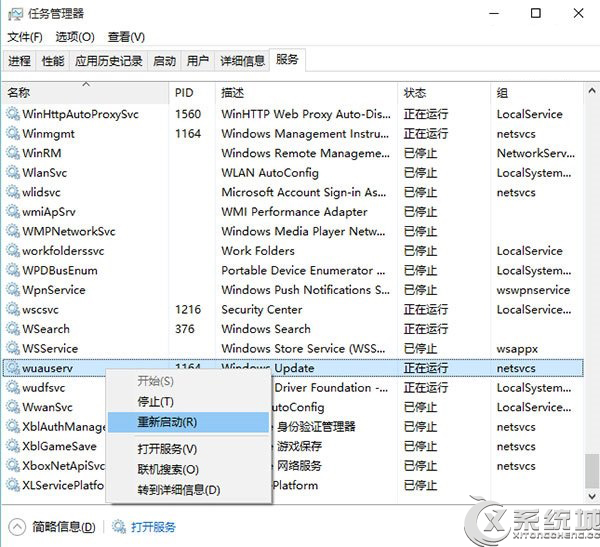This screenshot has height=547, width=600.
Task: Click gear icon beside WPDBusEnum
Action: coord(13,270)
